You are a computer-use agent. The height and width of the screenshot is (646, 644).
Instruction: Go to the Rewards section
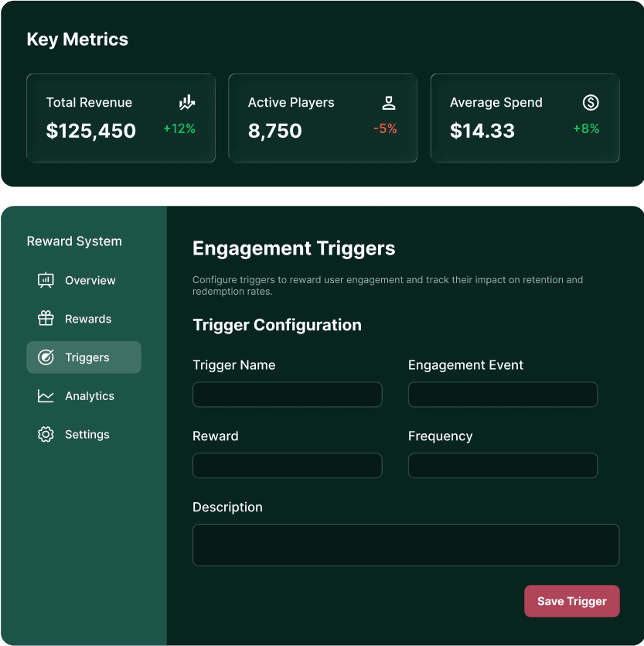(88, 319)
